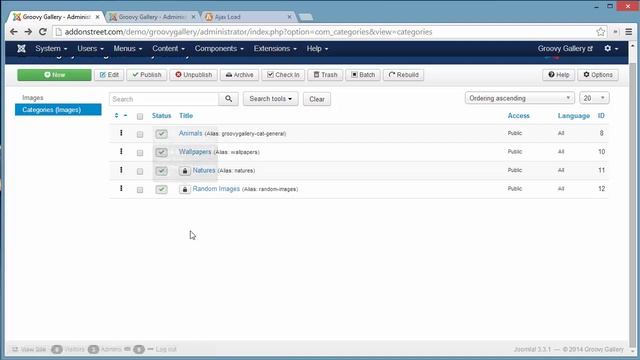The height and width of the screenshot is (360, 640).
Task: Open the Menus dropdown
Action: click(128, 49)
